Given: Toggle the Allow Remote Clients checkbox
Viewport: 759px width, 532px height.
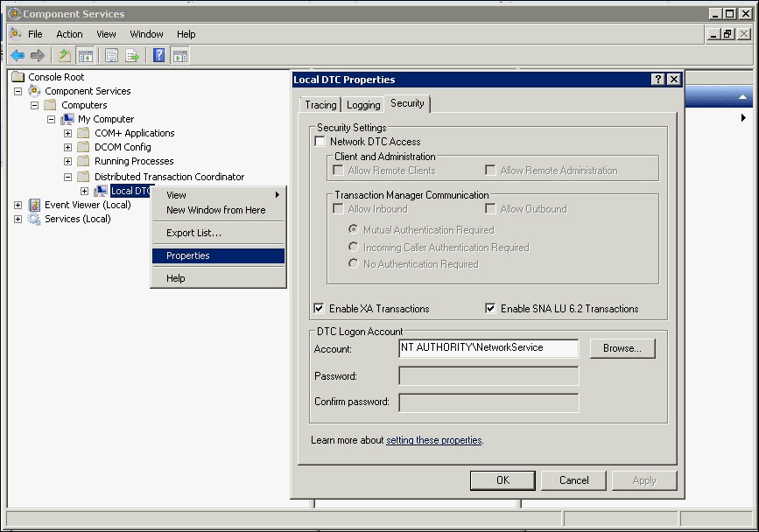Looking at the screenshot, I should point(339,171).
